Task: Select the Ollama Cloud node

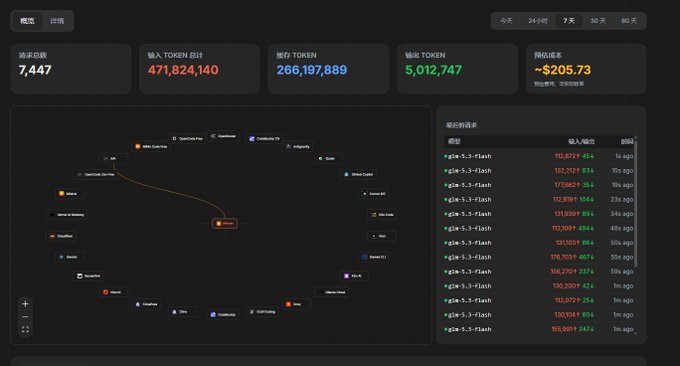Action: click(x=332, y=292)
